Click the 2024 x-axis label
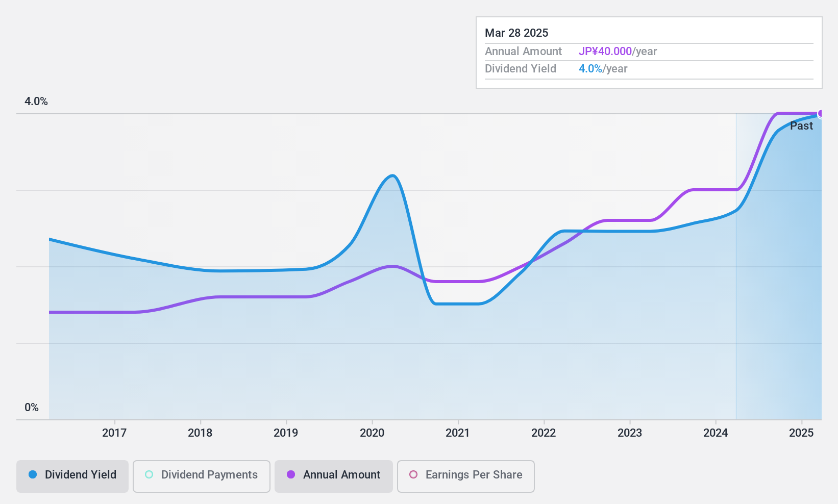The image size is (838, 504). click(716, 433)
